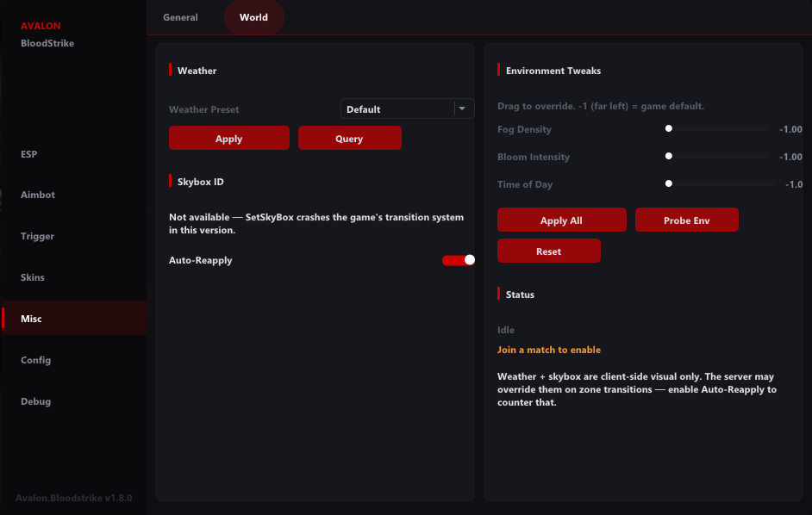Viewport: 812px width, 515px height.
Task: Disable the Auto-Reapply toggle
Action: pos(459,260)
